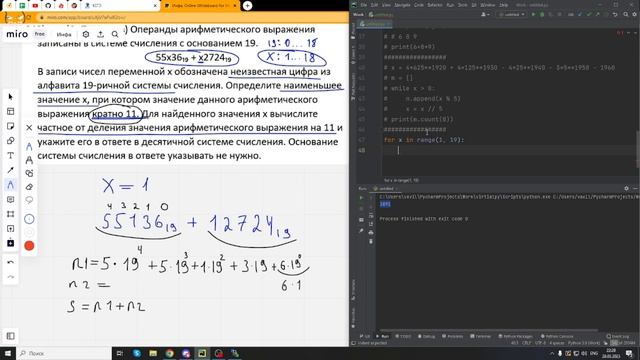This screenshot has height=360, width=640.
Task: Open the Terminal tool window tab
Action: (x=480, y=336)
